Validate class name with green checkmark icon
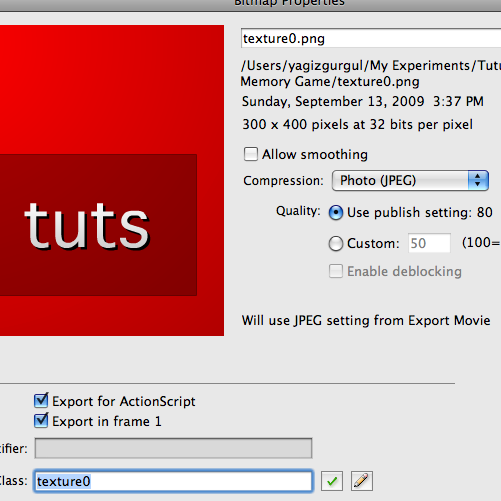The height and width of the screenshot is (501, 501). click(x=332, y=481)
